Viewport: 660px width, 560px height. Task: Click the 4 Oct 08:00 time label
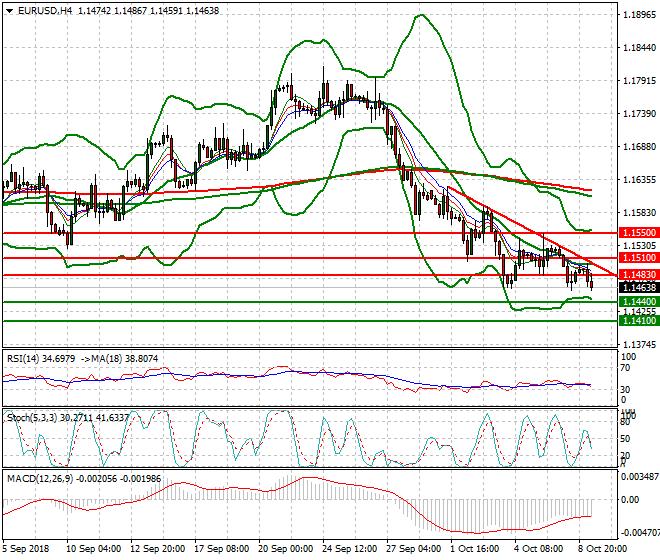tap(539, 549)
